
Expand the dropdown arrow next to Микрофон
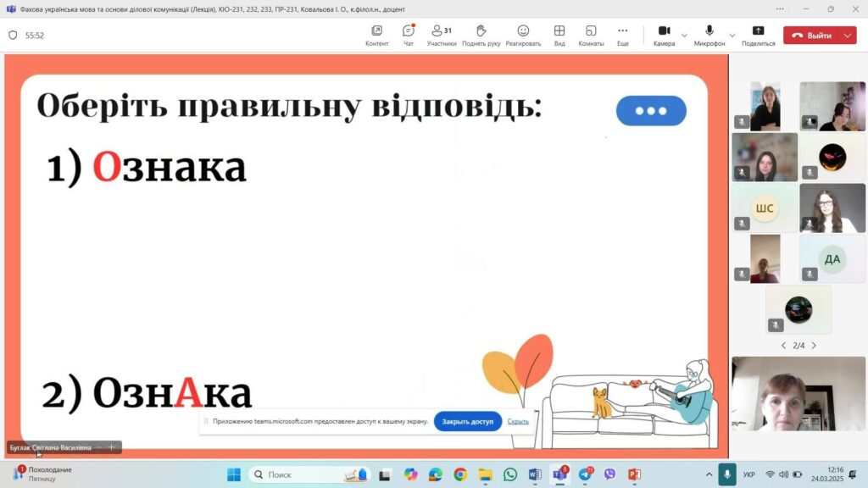(732, 36)
